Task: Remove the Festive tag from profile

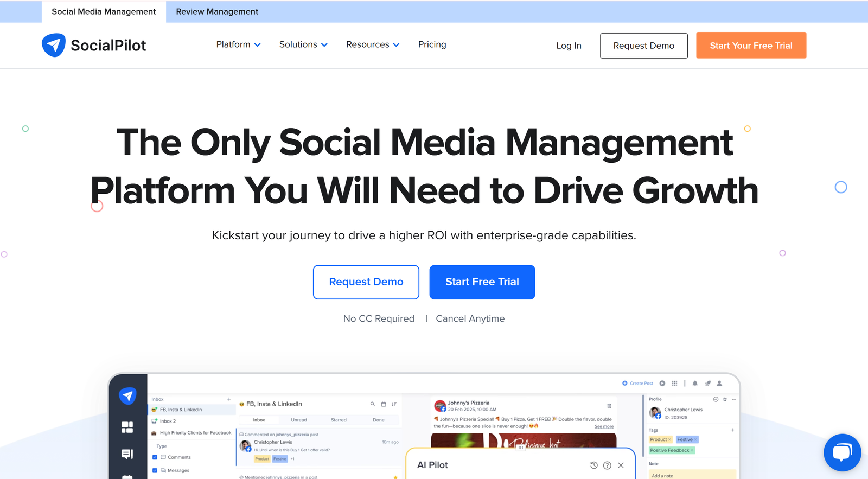Action: [x=695, y=440]
